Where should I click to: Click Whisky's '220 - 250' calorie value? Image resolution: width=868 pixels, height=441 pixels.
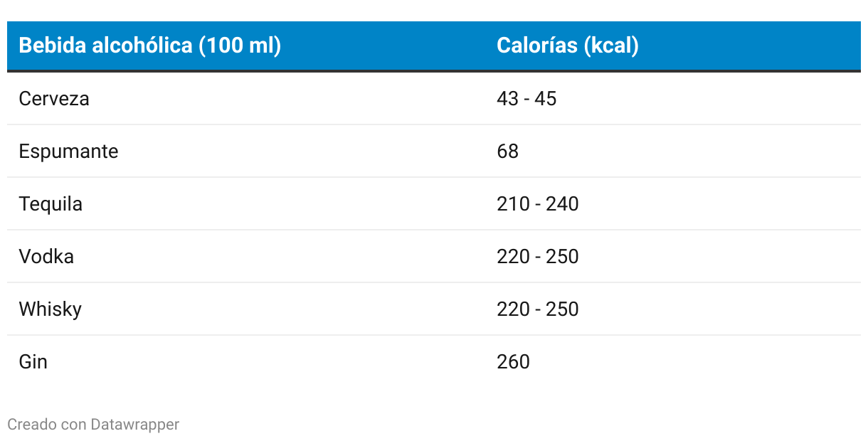click(538, 309)
